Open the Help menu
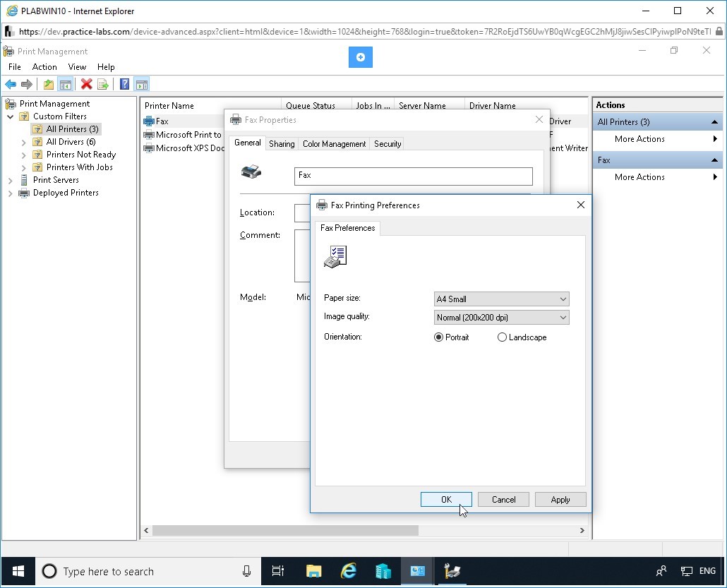Image resolution: width=727 pixels, height=588 pixels. pyautogui.click(x=106, y=67)
